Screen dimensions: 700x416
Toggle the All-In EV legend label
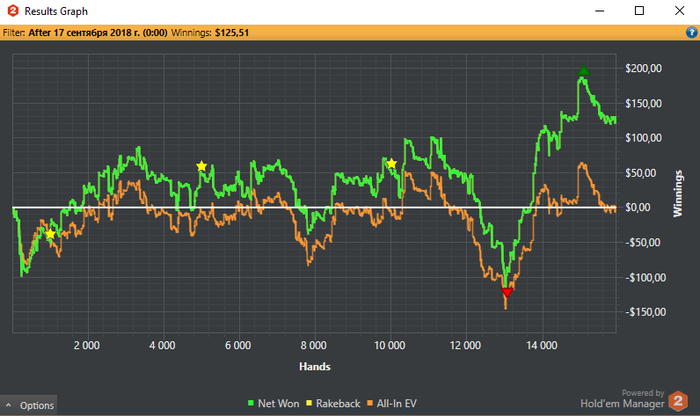coord(396,404)
